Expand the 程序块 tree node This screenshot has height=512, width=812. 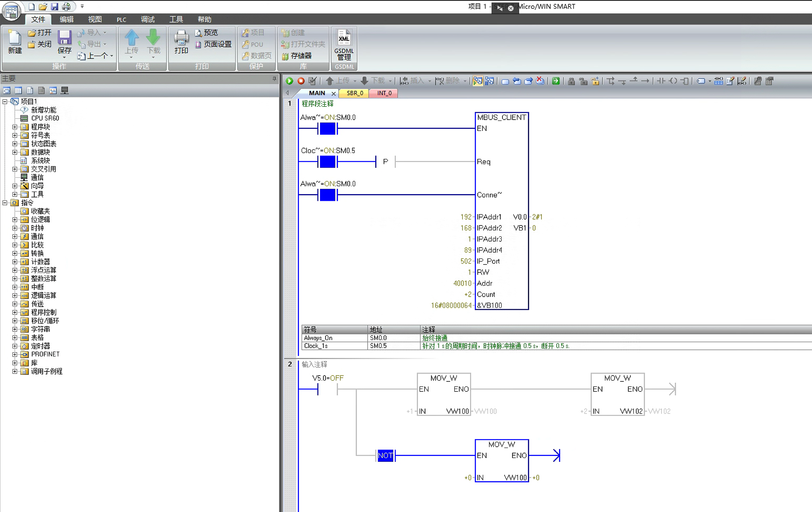[15, 127]
